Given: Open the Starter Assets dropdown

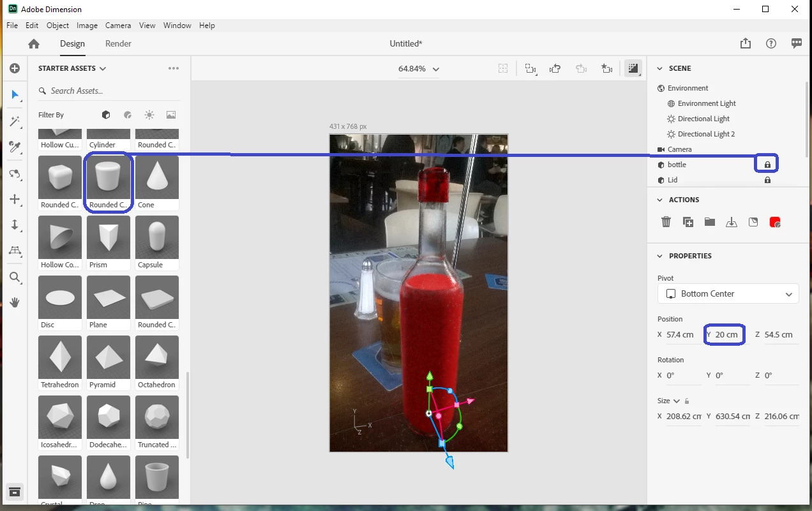Looking at the screenshot, I should tap(72, 68).
